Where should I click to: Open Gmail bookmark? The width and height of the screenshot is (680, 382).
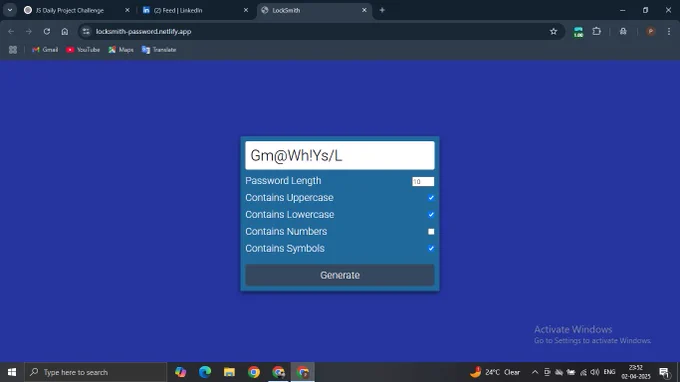pyautogui.click(x=45, y=50)
